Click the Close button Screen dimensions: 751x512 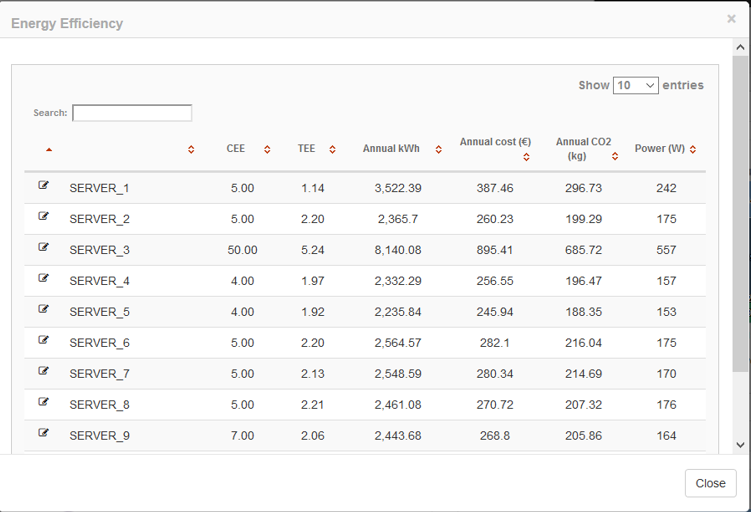(x=710, y=483)
